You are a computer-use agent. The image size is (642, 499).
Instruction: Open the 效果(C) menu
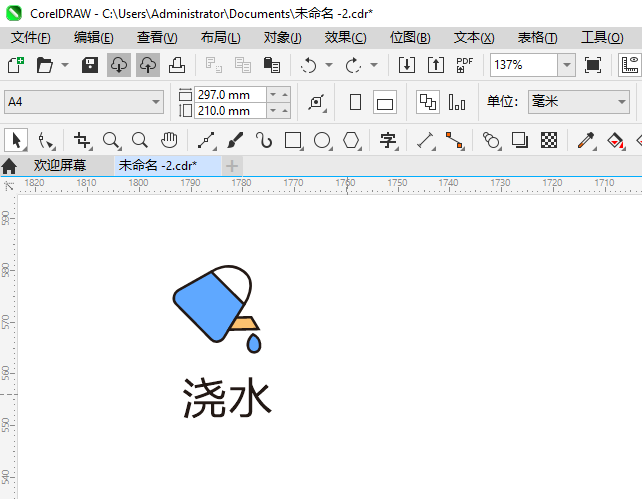(346, 38)
